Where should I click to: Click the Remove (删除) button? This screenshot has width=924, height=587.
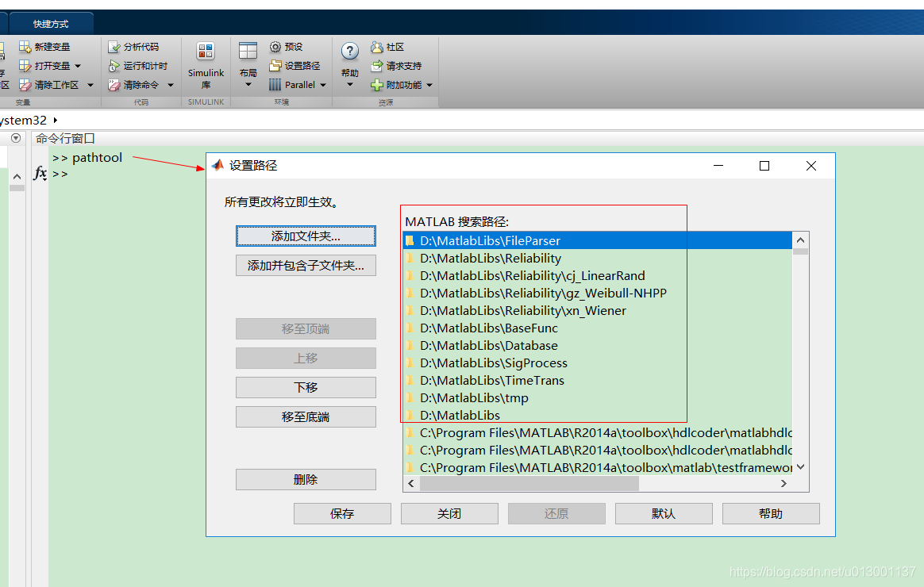coord(306,479)
